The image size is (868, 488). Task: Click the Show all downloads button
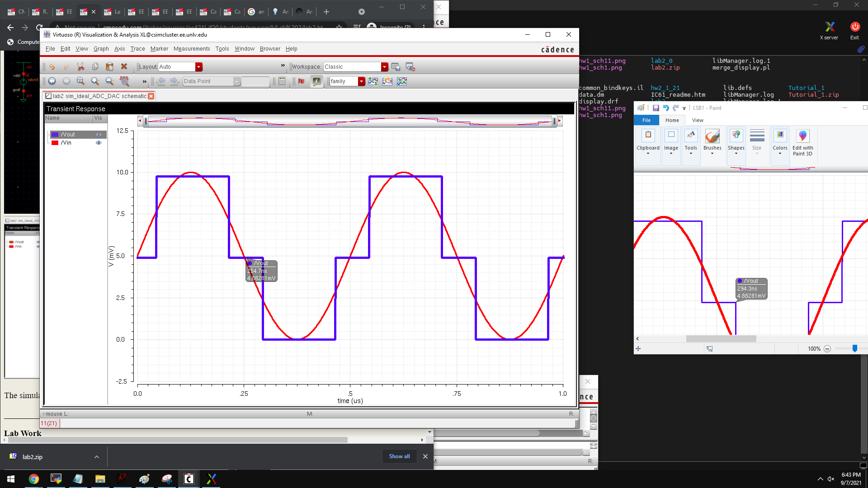click(399, 456)
